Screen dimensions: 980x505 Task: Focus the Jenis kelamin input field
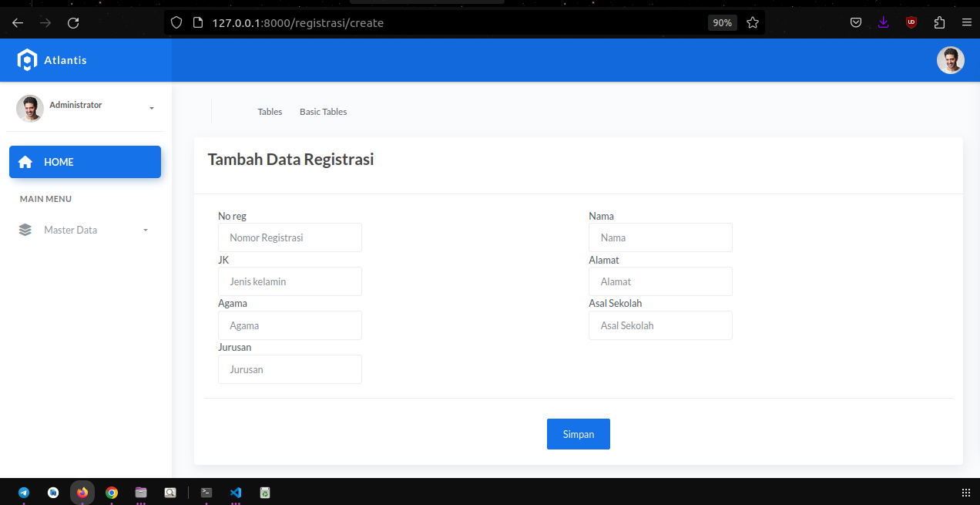(290, 281)
